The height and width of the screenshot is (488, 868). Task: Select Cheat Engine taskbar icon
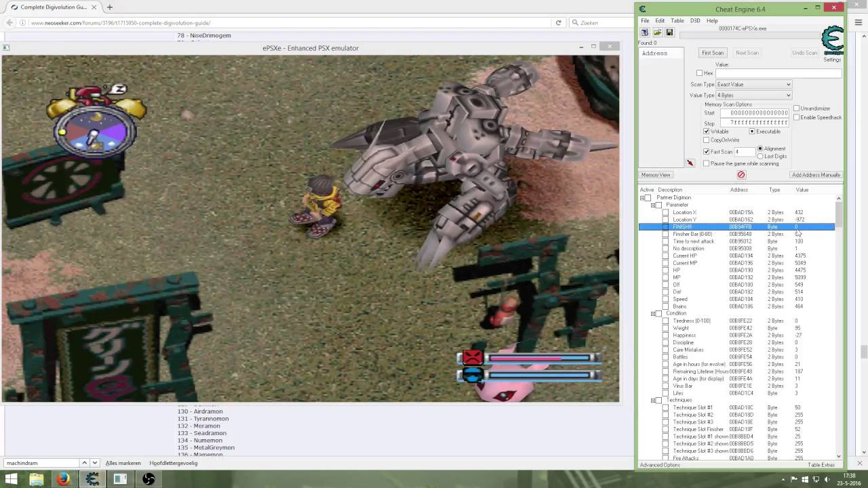point(92,479)
